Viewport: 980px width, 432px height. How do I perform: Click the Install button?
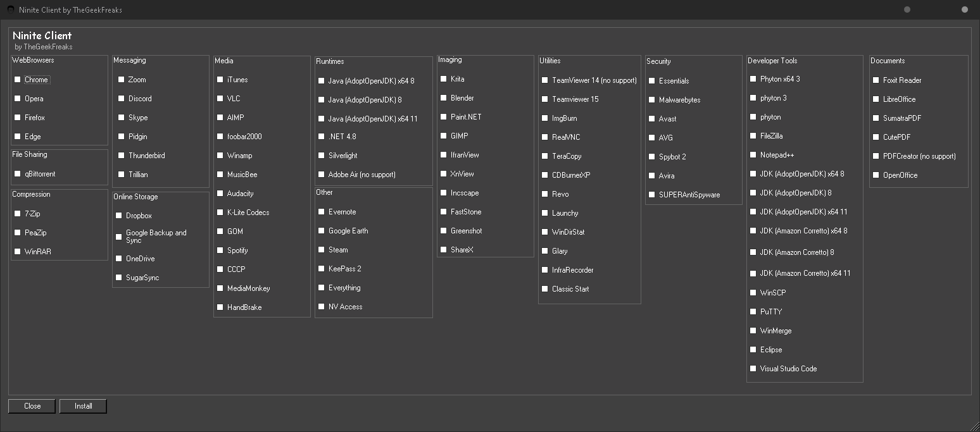click(83, 406)
